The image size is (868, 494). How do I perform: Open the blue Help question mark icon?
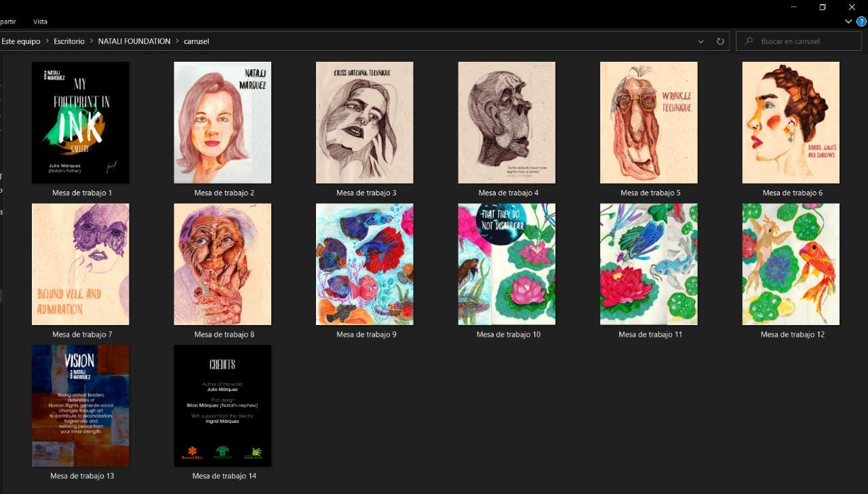(861, 22)
